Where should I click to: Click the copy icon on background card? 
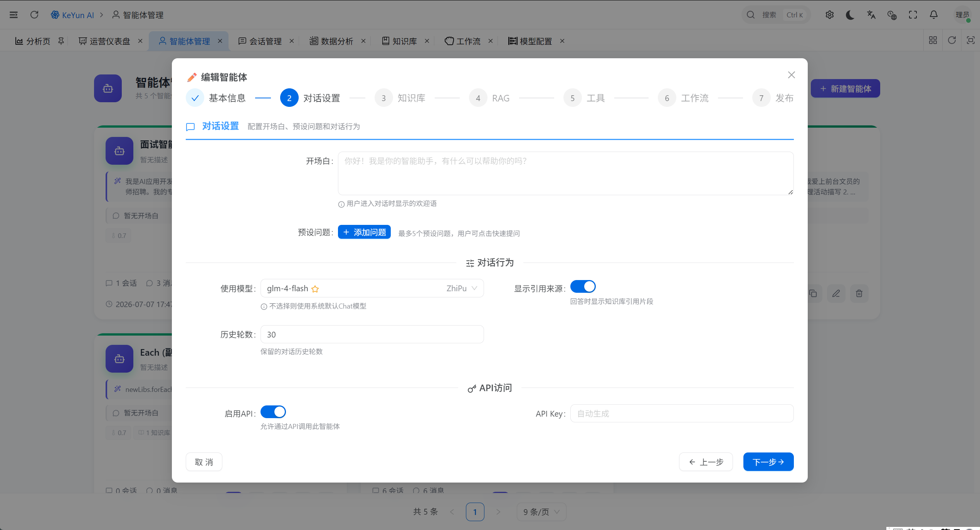(x=813, y=294)
